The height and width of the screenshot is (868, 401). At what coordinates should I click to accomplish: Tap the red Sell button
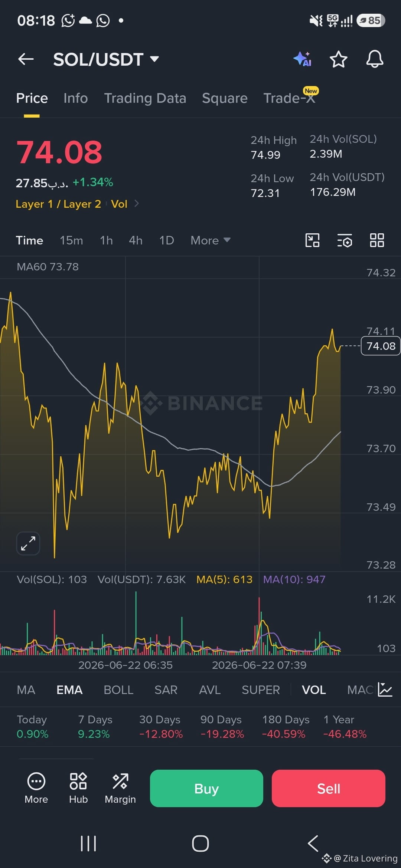click(x=329, y=788)
